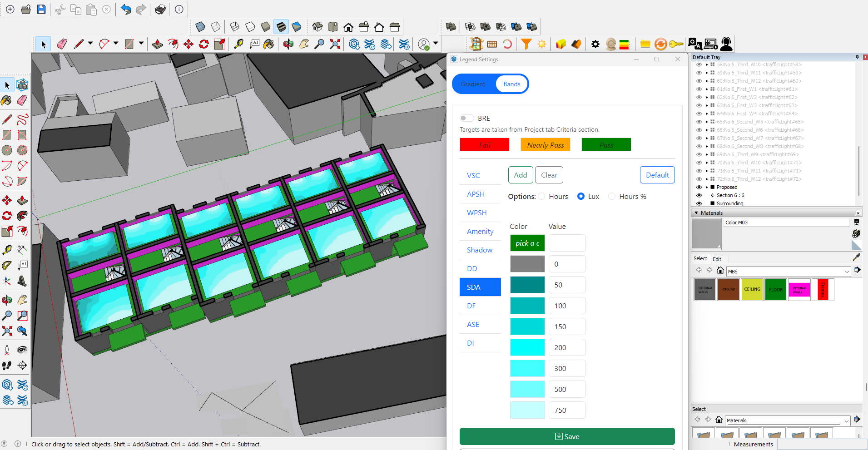The height and width of the screenshot is (450, 868).
Task: Click the Save button in Legend Settings
Action: point(567,436)
